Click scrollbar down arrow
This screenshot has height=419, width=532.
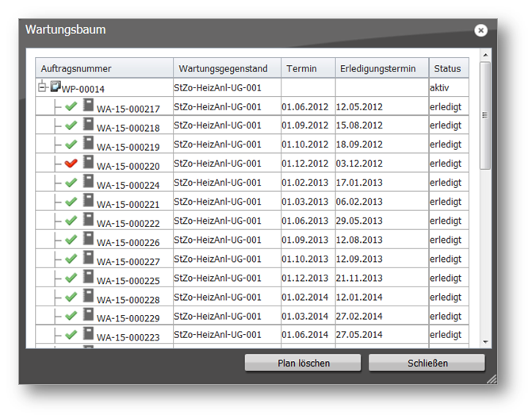point(485,342)
